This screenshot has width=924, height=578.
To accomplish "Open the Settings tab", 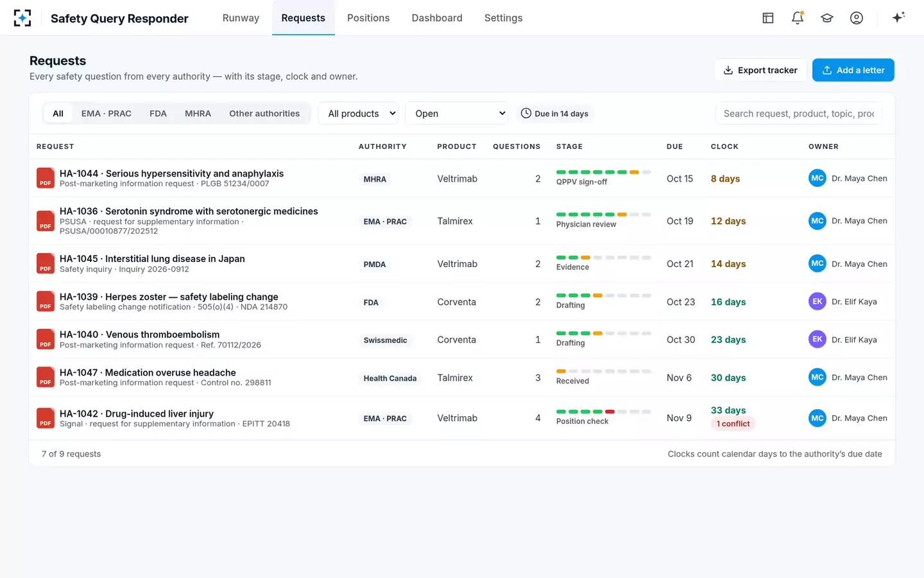I will 503,18.
